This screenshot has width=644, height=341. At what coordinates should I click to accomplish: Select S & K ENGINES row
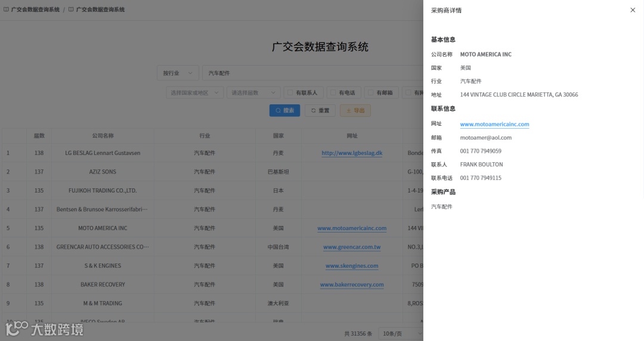[x=213, y=266]
